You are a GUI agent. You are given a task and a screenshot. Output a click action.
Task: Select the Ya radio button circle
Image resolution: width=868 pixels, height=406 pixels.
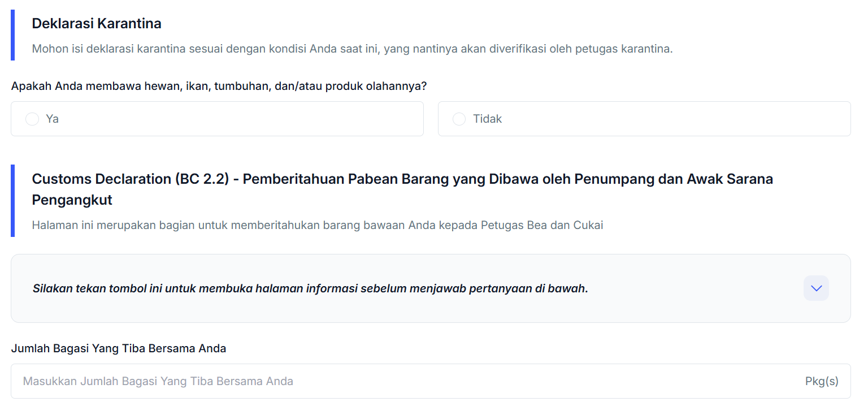32,119
